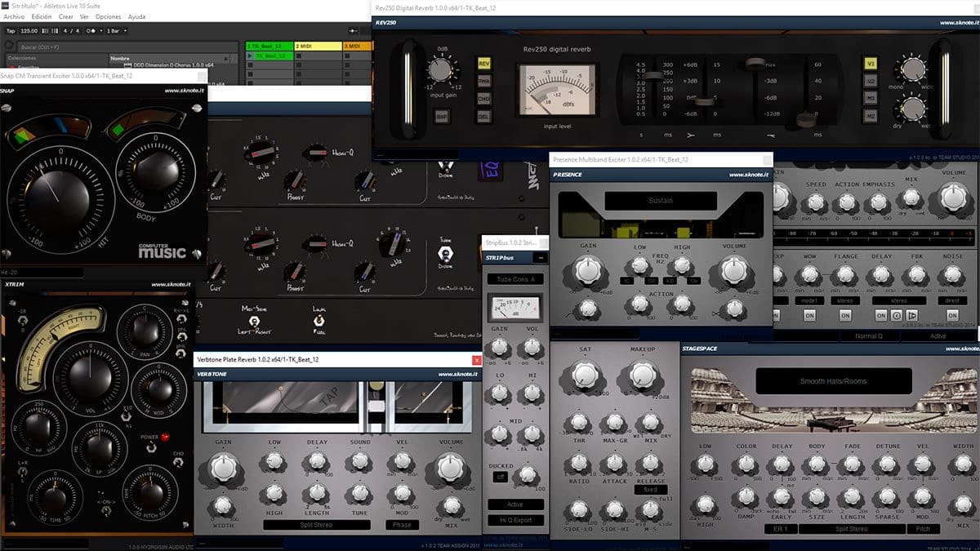980x551 pixels.
Task: Click the SAT knob on the compressor
Action: click(x=585, y=374)
